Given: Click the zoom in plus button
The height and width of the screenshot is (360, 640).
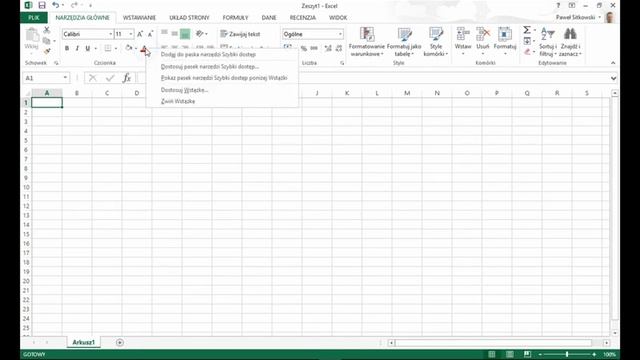Looking at the screenshot, I should pyautogui.click(x=594, y=354).
